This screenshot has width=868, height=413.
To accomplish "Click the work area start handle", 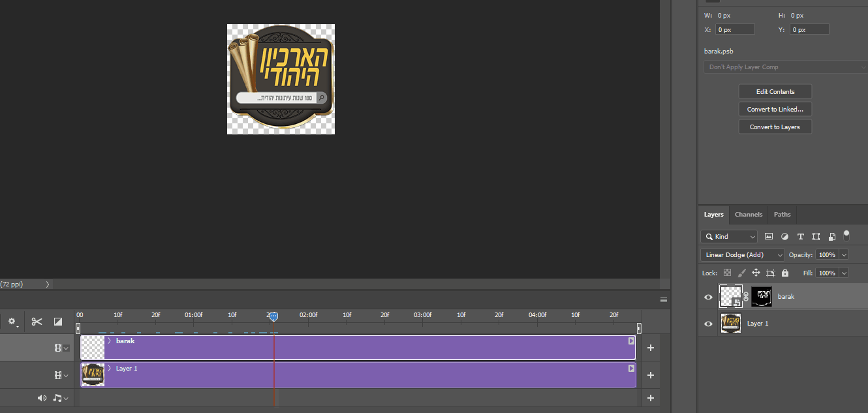I will coord(78,328).
